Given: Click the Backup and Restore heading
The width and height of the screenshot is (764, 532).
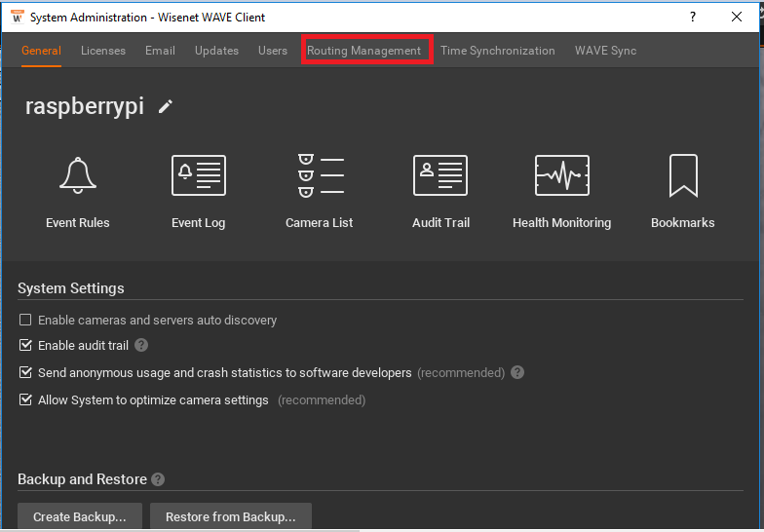Looking at the screenshot, I should 82,479.
